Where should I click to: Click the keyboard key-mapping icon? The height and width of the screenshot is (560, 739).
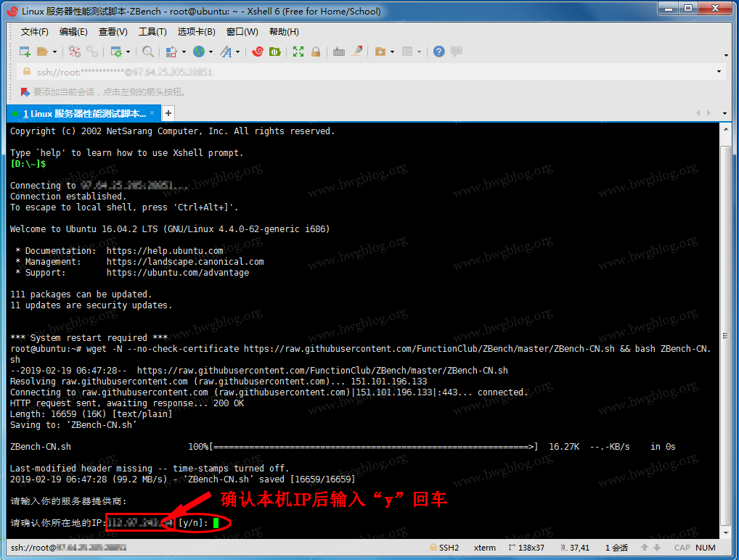coord(339,52)
